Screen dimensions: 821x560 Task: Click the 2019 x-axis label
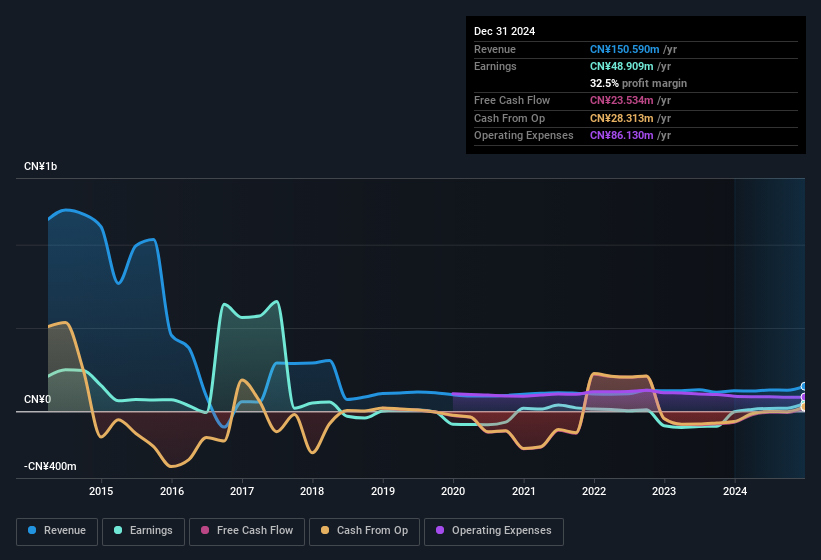(x=383, y=491)
